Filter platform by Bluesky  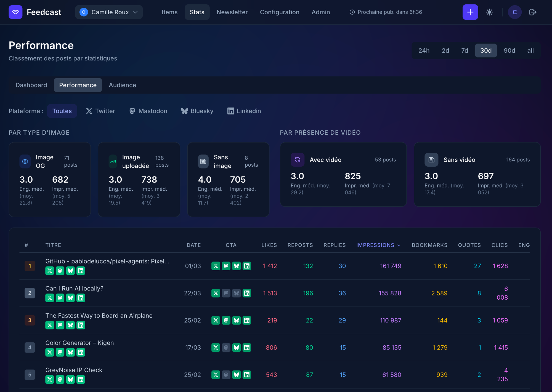pyautogui.click(x=197, y=111)
